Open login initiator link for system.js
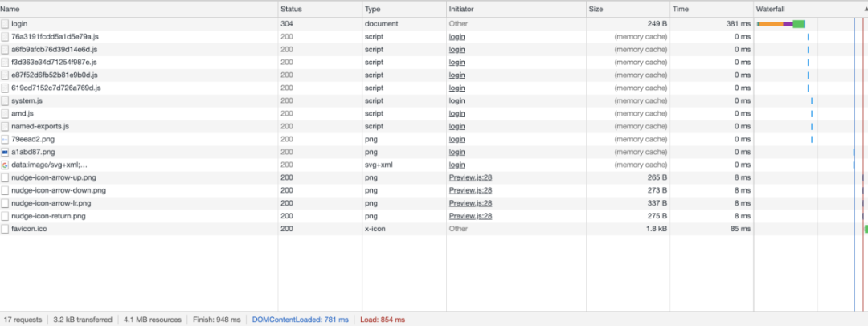 pyautogui.click(x=457, y=100)
